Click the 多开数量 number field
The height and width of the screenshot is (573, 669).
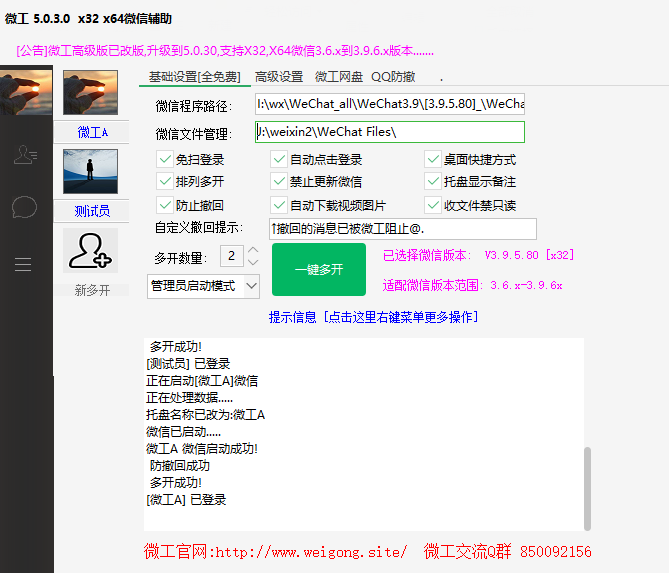click(x=232, y=256)
